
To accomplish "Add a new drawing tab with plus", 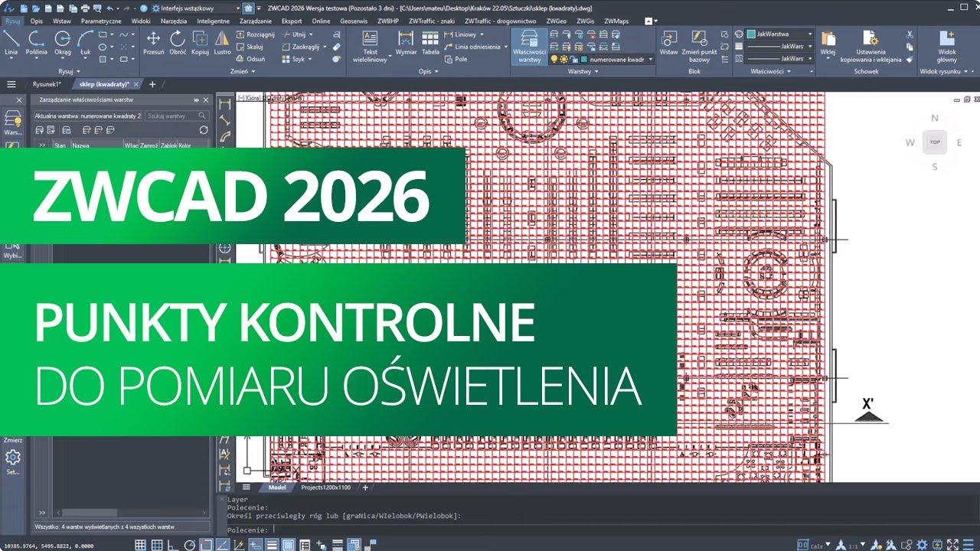I will 152,84.
